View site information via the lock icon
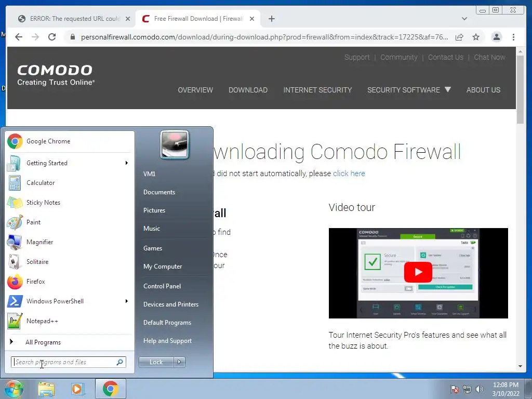The width and height of the screenshot is (532, 399). (x=72, y=37)
